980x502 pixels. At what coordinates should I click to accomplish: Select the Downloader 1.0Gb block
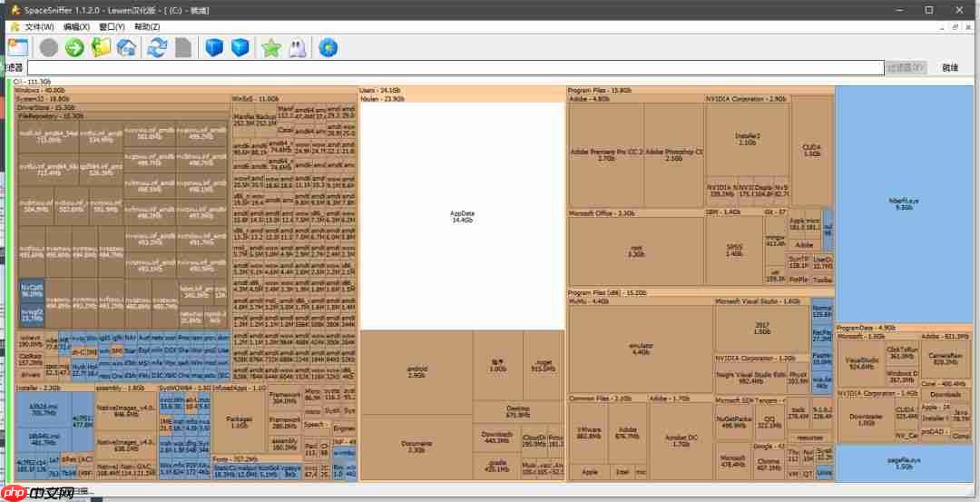click(x=866, y=419)
